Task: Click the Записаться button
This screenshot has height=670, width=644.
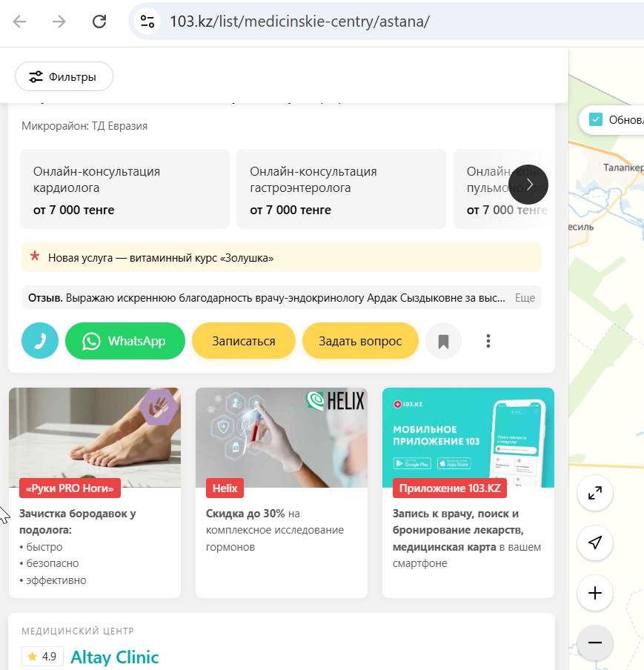Action: [x=244, y=341]
